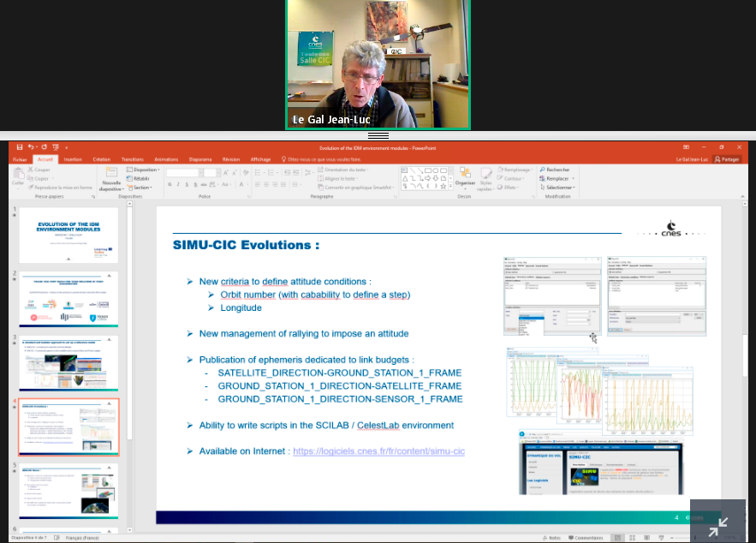
Task: Open the Notes pane from the status bar
Action: (x=554, y=538)
